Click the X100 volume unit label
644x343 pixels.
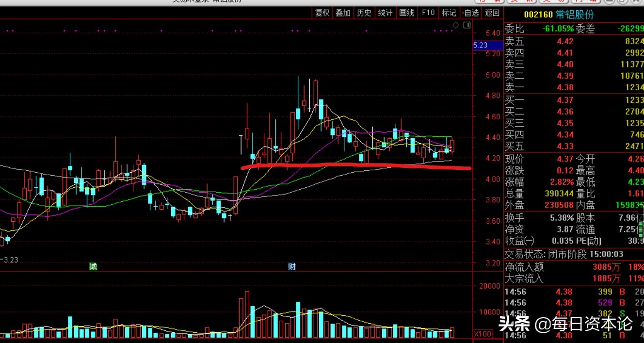tap(482, 334)
